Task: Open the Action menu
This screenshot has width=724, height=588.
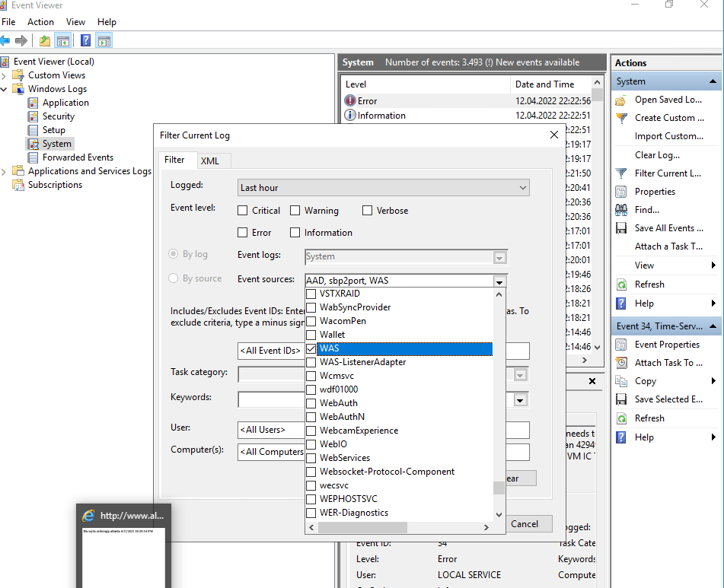Action: [x=40, y=22]
